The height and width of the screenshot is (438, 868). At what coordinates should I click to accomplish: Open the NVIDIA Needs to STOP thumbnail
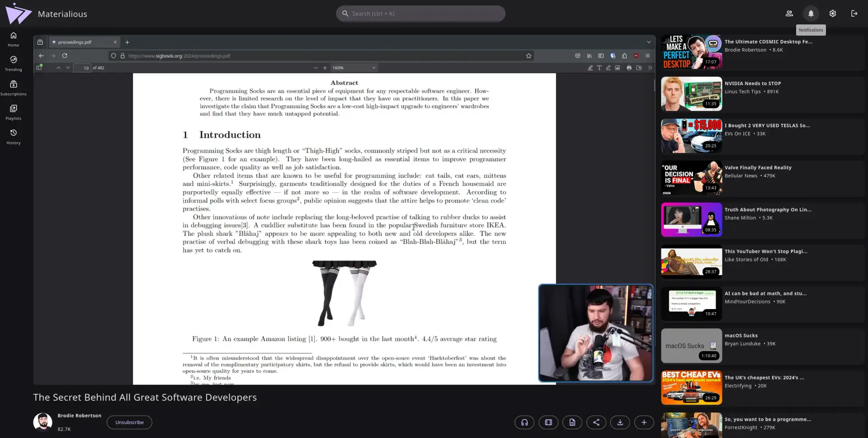click(692, 94)
